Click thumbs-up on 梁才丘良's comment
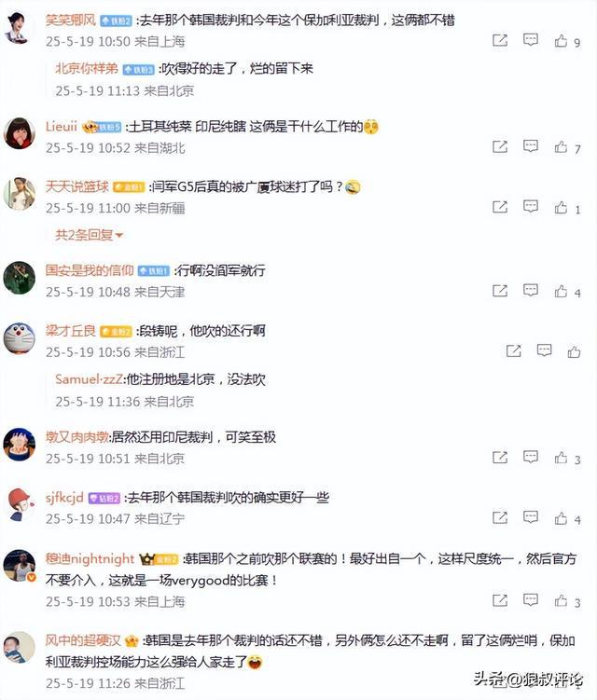The width and height of the screenshot is (597, 700). tap(575, 351)
